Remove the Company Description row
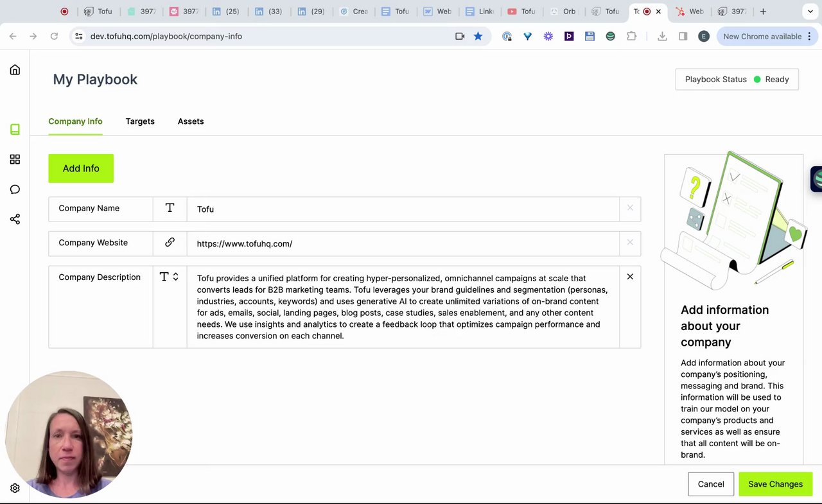822x504 pixels. click(630, 277)
